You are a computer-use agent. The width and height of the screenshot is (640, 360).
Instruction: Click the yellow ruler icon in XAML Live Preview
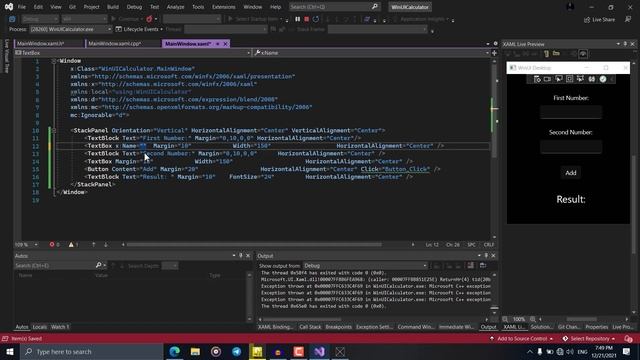pyautogui.click(x=547, y=54)
